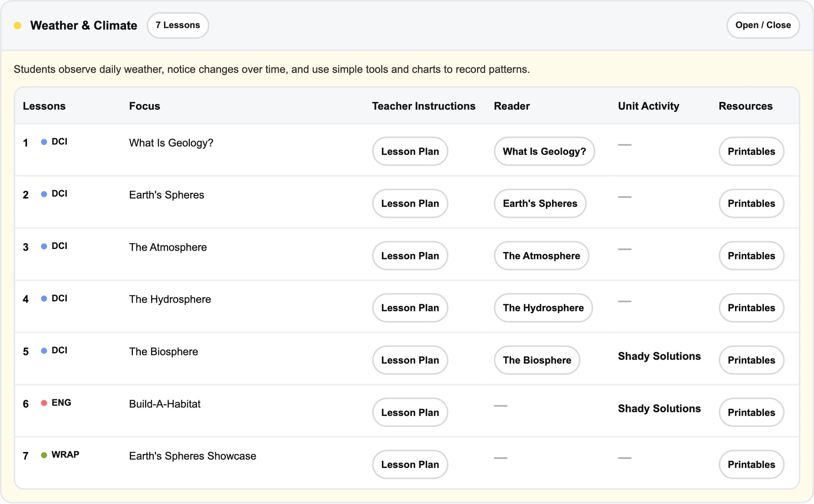814x504 pixels.
Task: Open Lesson Plan for What Is Geology?
Action: click(x=410, y=151)
